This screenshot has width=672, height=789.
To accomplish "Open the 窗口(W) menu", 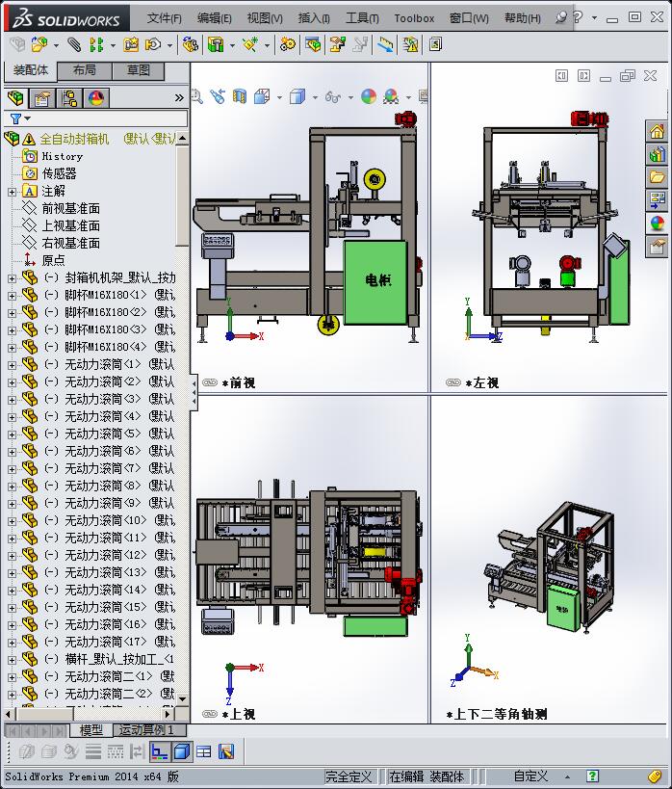I will click(x=469, y=18).
